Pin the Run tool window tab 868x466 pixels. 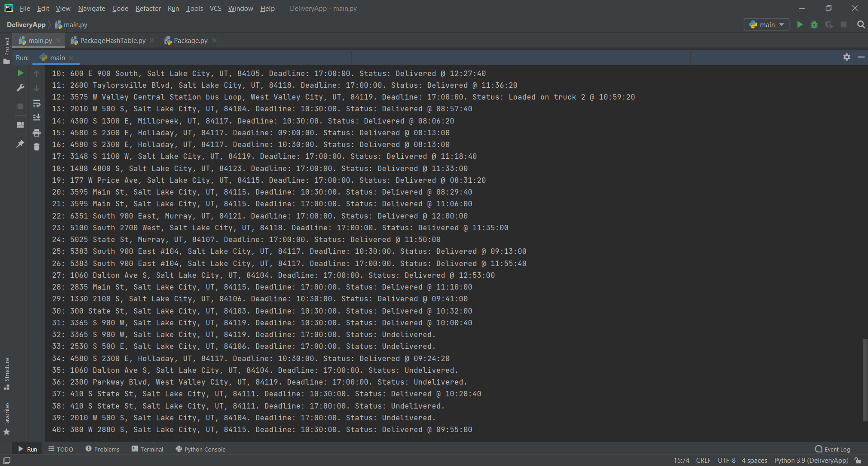click(x=20, y=144)
